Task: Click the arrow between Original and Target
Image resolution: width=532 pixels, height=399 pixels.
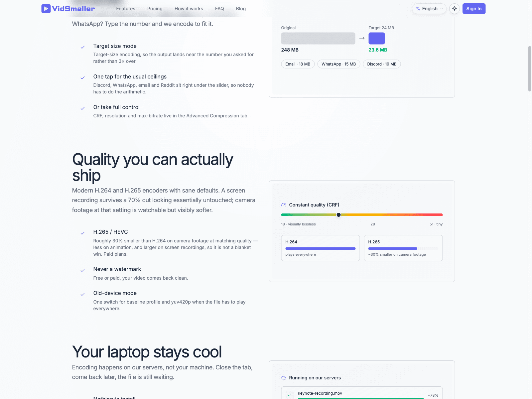Action: 362,38
